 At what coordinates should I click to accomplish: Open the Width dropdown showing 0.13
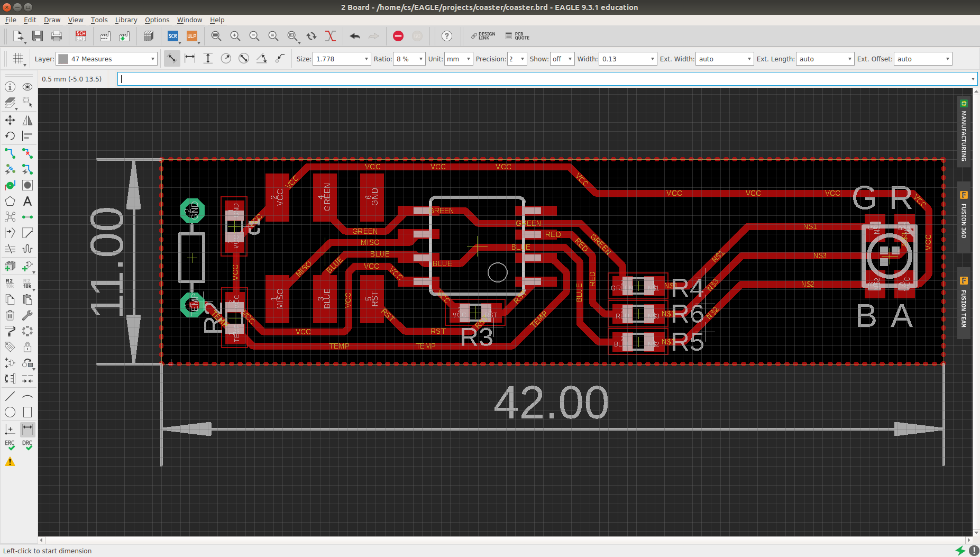click(x=628, y=59)
